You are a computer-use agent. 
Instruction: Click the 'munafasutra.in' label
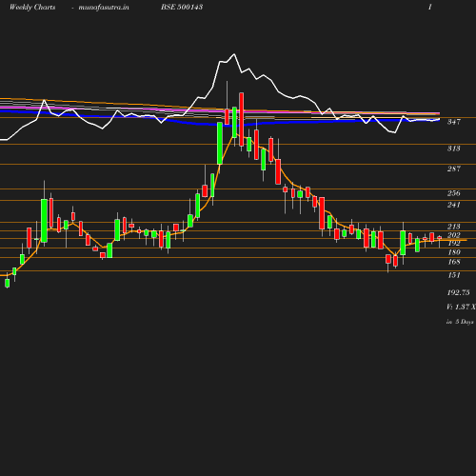pyautogui.click(x=104, y=8)
